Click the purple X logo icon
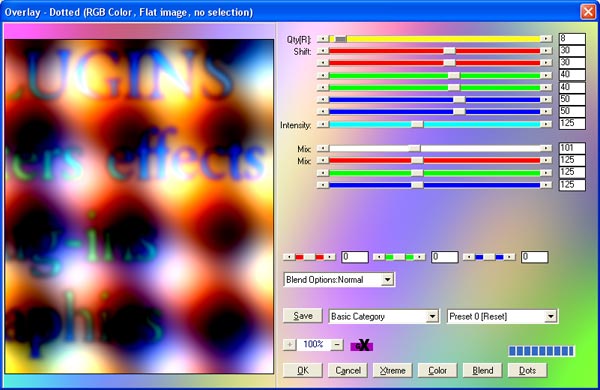The image size is (600, 390). coord(362,345)
